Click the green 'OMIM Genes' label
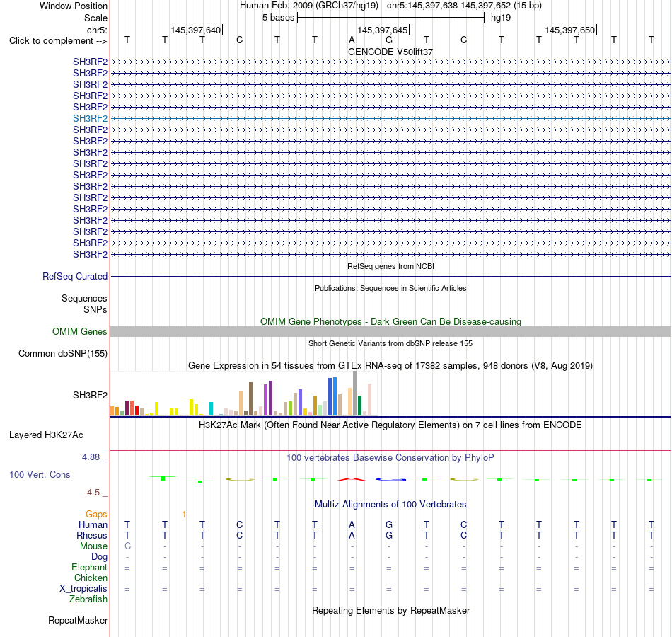 pyautogui.click(x=80, y=331)
